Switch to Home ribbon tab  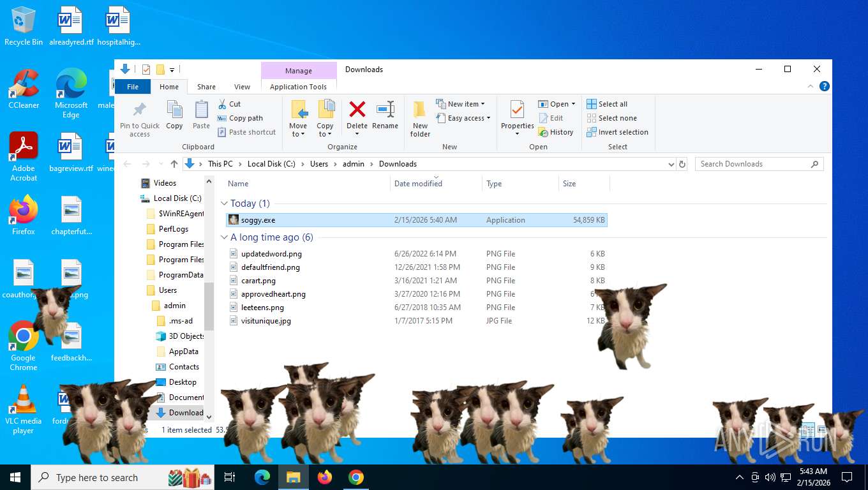point(169,87)
